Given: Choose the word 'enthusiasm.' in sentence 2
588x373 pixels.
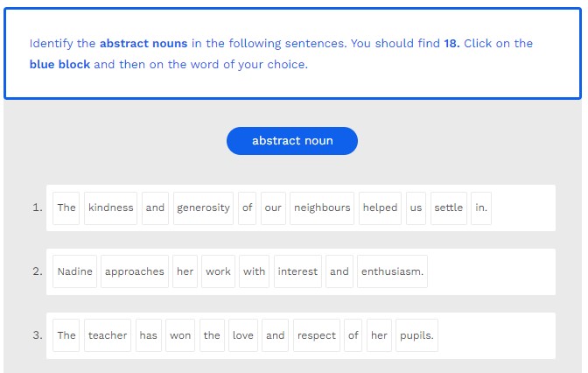Looking at the screenshot, I should click(x=392, y=272).
